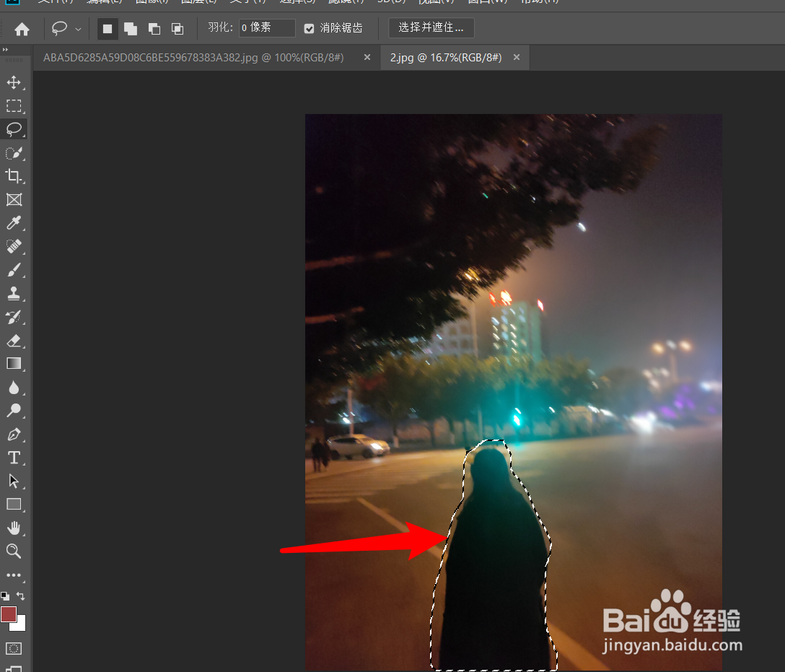Select Subtract from Selection mode button

click(x=154, y=29)
